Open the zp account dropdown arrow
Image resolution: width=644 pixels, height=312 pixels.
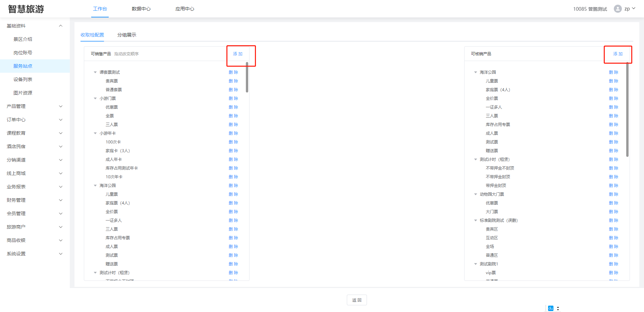tap(634, 8)
